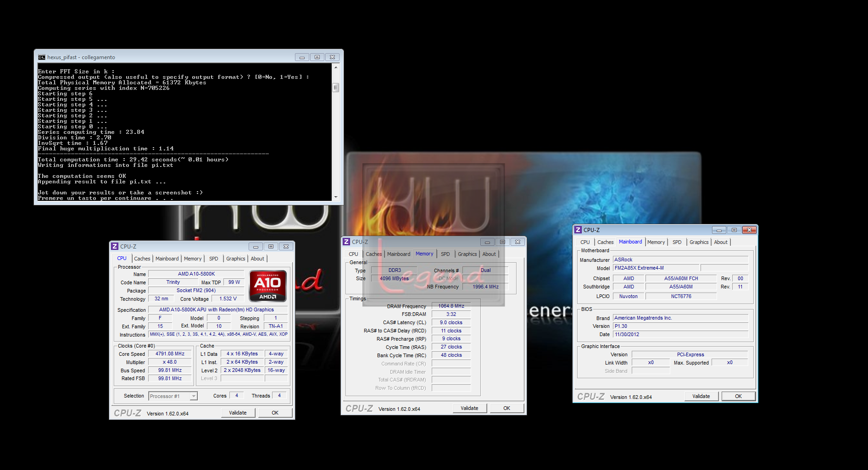
Task: Click the Socket FM2 (904) package field
Action: (x=196, y=290)
